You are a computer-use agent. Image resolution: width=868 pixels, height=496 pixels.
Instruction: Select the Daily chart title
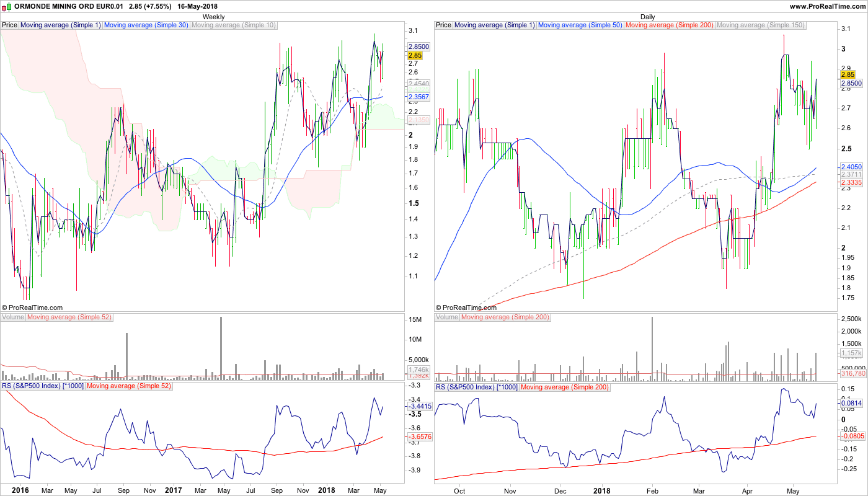tap(648, 17)
